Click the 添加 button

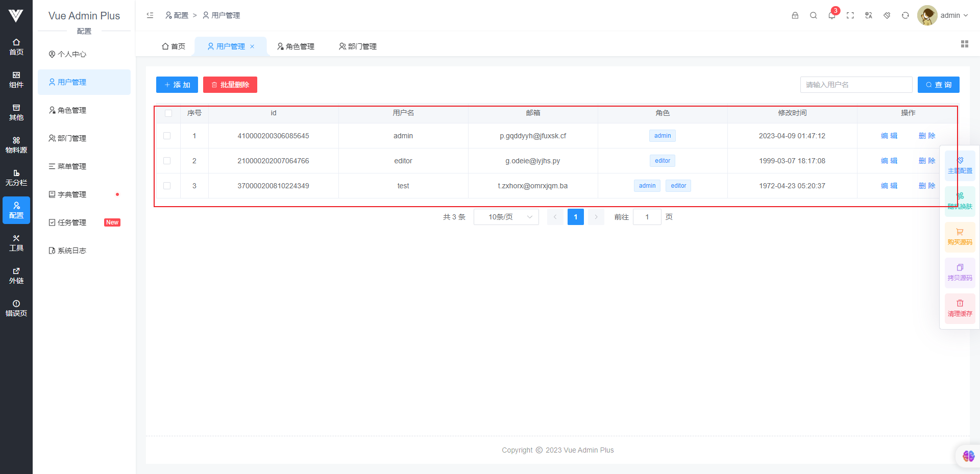[177, 85]
